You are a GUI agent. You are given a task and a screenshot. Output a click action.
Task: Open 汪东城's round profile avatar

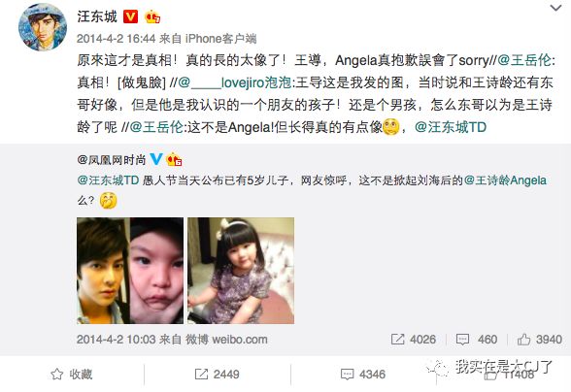click(x=43, y=27)
